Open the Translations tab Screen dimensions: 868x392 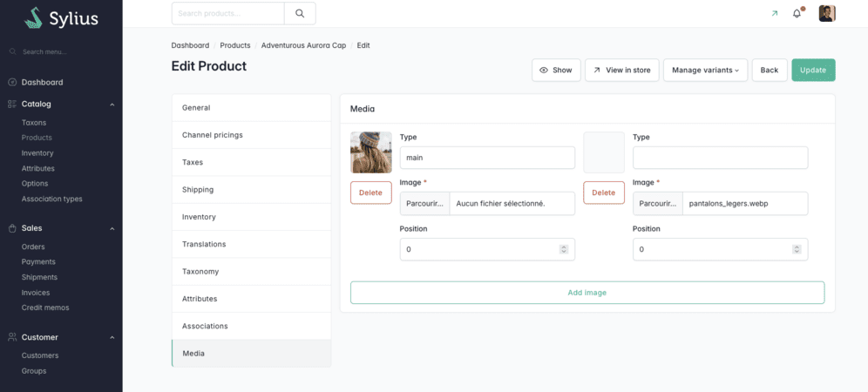[251, 244]
